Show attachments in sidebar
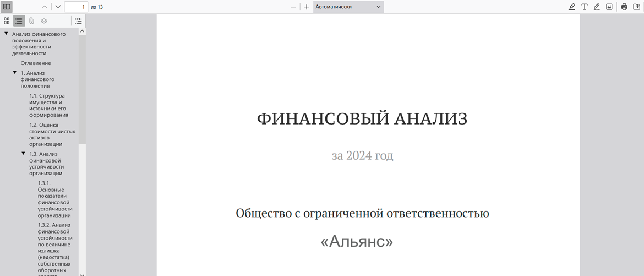This screenshot has height=276, width=644. point(31,21)
